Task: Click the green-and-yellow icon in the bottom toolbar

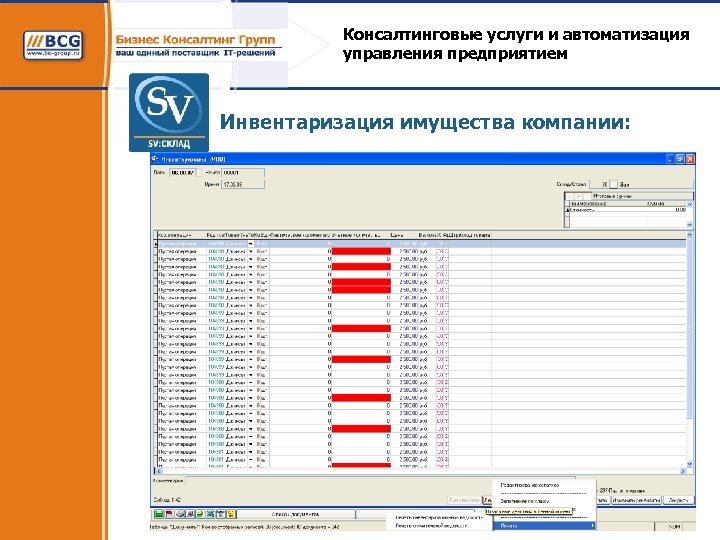Action: click(201, 514)
